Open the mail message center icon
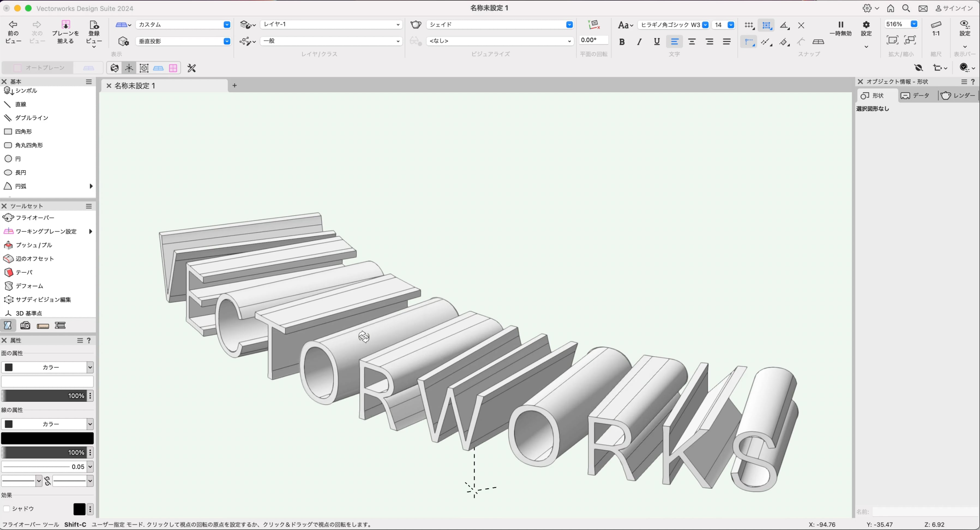Screen dimensions: 980x530 pos(923,8)
